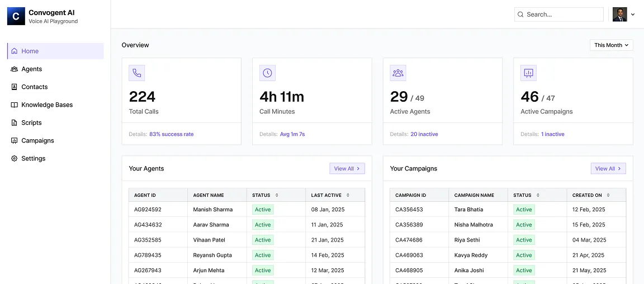Open the 83% success rate details link
The height and width of the screenshot is (284, 644).
(x=171, y=134)
